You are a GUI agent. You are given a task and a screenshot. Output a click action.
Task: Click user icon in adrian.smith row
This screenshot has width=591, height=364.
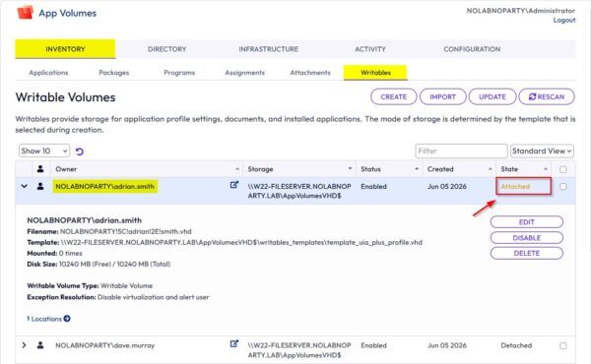[40, 186]
